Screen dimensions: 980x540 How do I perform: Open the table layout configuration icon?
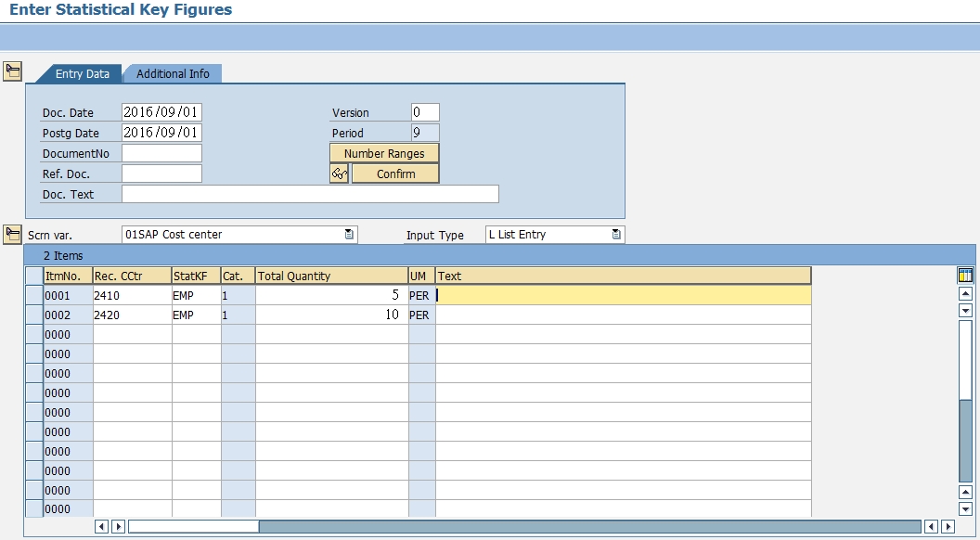coord(964,275)
